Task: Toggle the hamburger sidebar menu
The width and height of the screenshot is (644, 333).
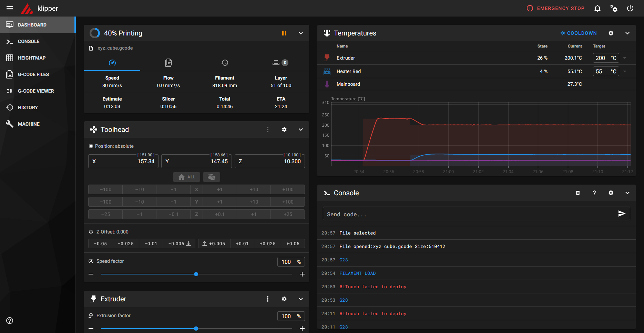Action: point(10,8)
